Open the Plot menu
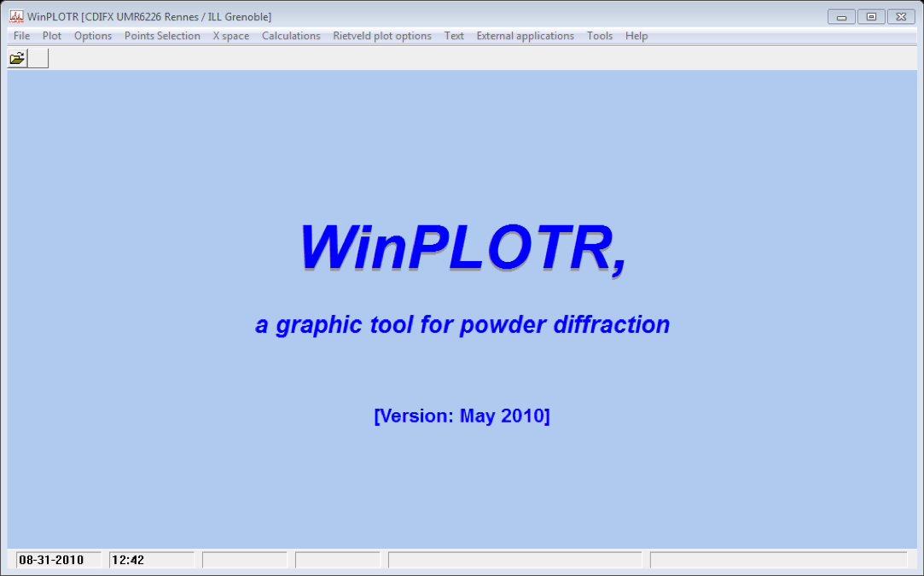Viewport: 924px width, 576px height. point(52,36)
